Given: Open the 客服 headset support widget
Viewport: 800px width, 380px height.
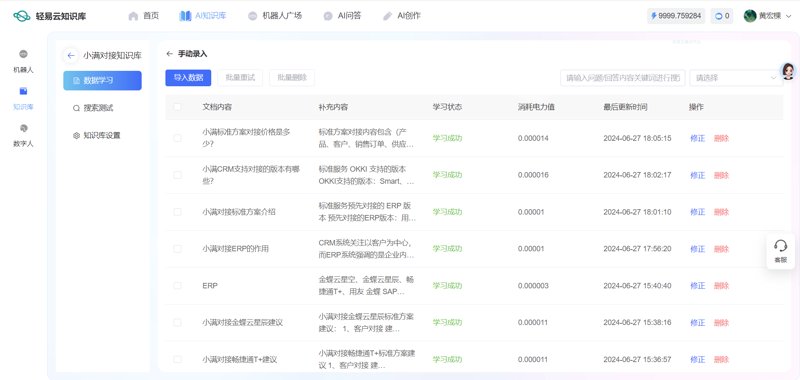Looking at the screenshot, I should click(x=781, y=251).
